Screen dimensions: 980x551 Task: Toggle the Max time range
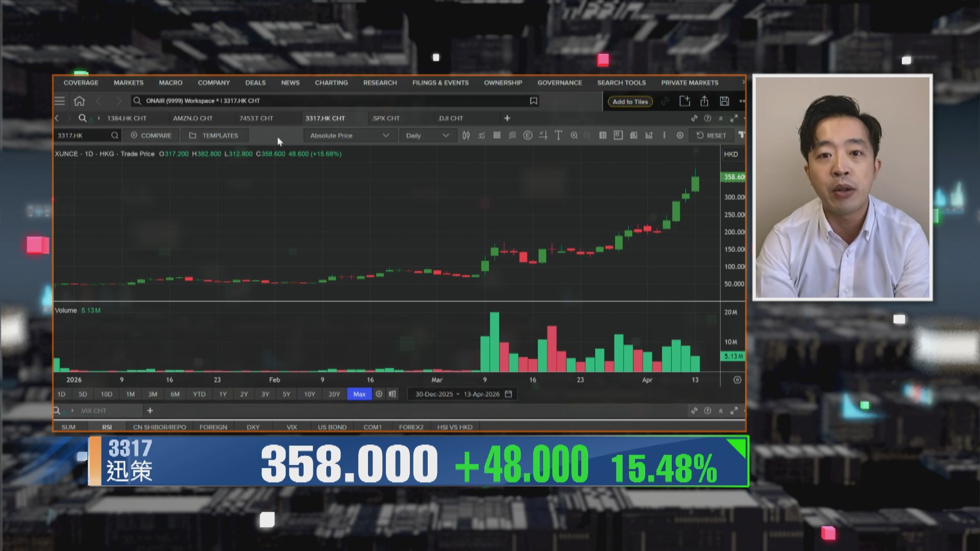click(359, 394)
